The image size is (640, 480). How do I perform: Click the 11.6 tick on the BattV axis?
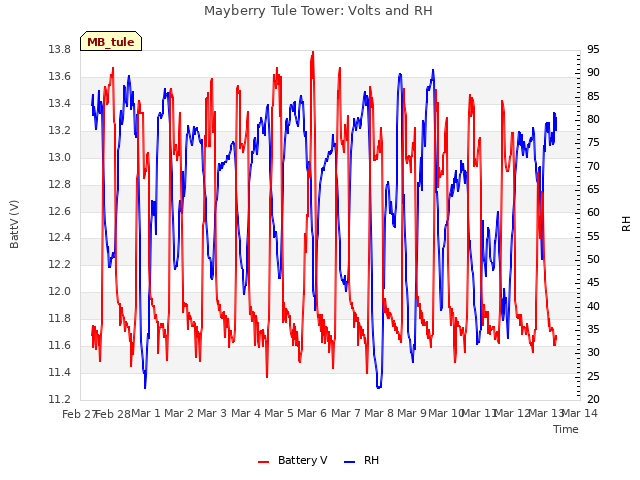(60, 346)
